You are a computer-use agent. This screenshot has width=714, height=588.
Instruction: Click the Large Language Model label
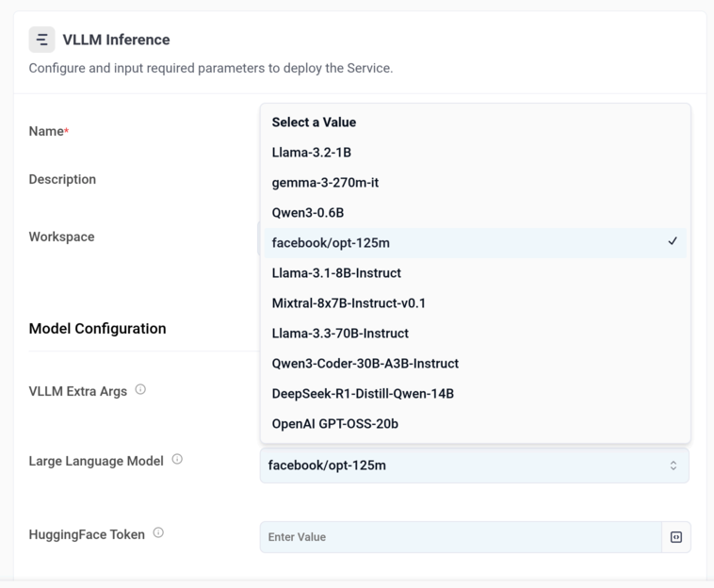pos(96,461)
